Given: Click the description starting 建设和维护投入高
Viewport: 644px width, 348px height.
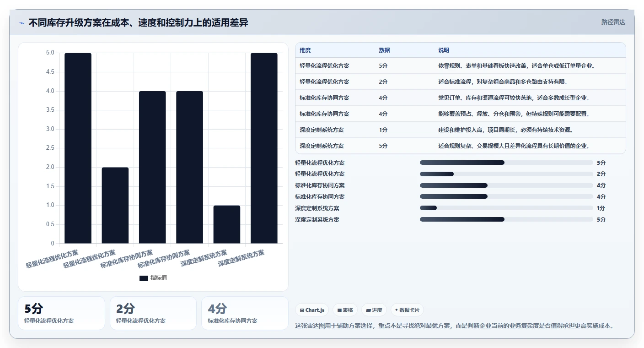Looking at the screenshot, I should (x=505, y=130).
